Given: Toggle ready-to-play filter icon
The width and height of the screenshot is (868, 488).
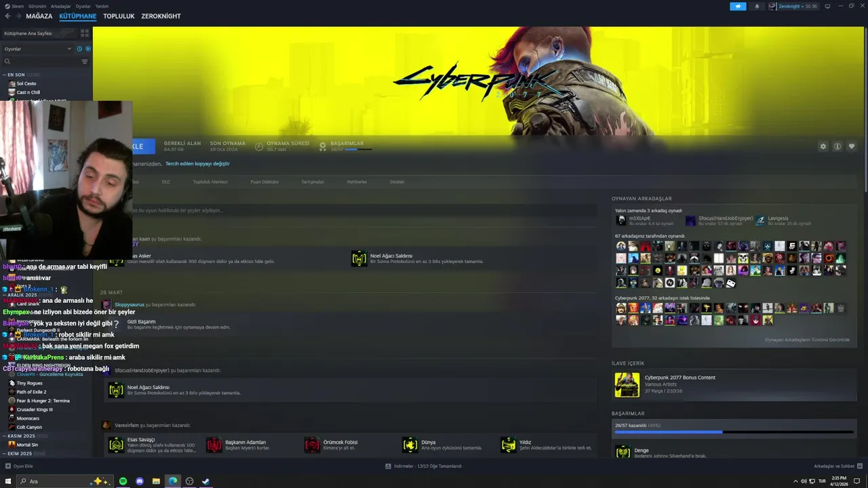Looking at the screenshot, I should (x=87, y=49).
